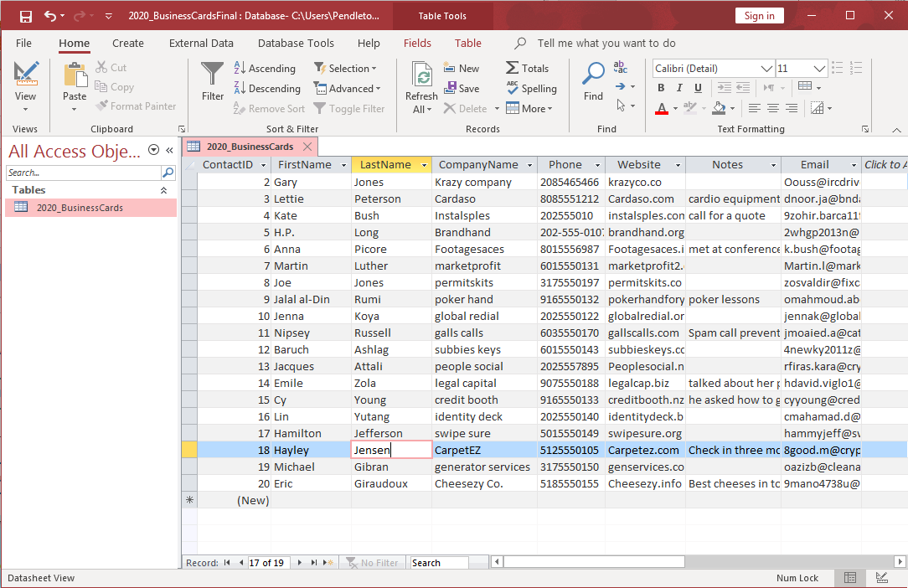Viewport: 908px width, 588px height.
Task: Open the LastName column filter dropdown
Action: 425,164
